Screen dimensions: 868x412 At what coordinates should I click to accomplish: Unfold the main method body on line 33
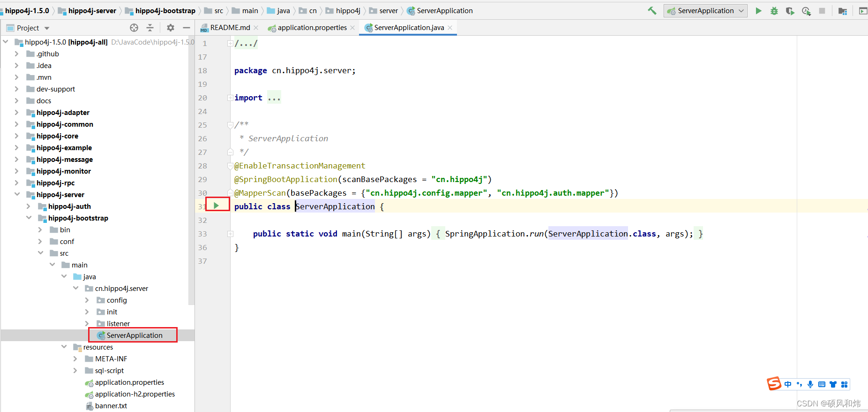click(230, 234)
